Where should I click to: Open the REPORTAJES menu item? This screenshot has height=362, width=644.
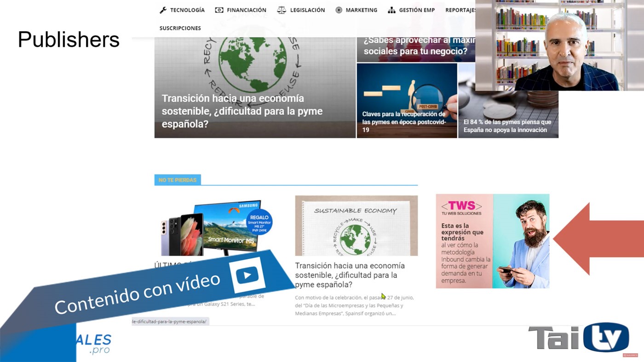tap(460, 10)
